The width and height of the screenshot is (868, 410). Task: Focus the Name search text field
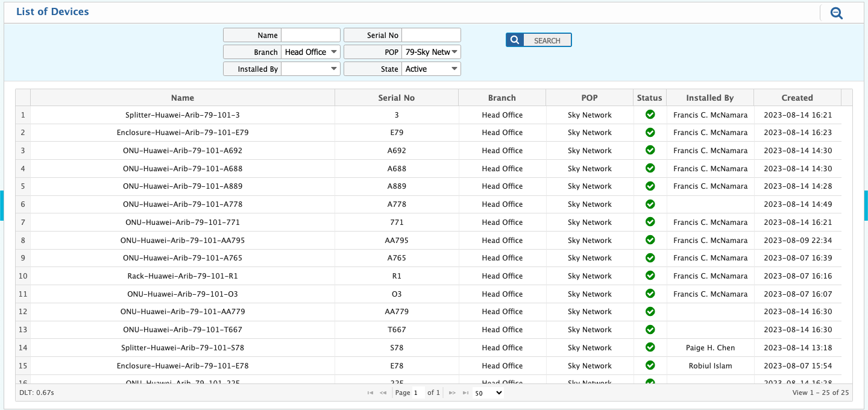pyautogui.click(x=310, y=35)
